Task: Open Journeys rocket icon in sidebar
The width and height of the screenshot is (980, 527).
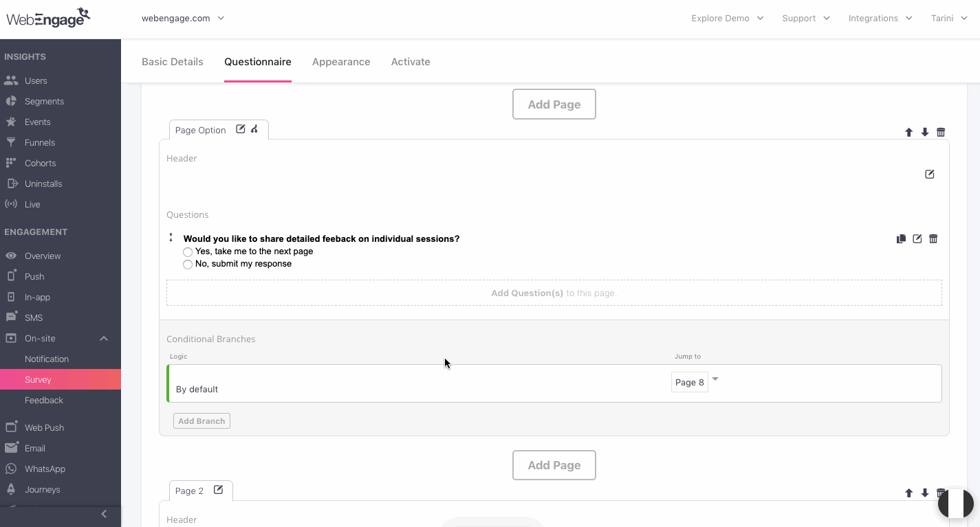Action: [x=10, y=489]
